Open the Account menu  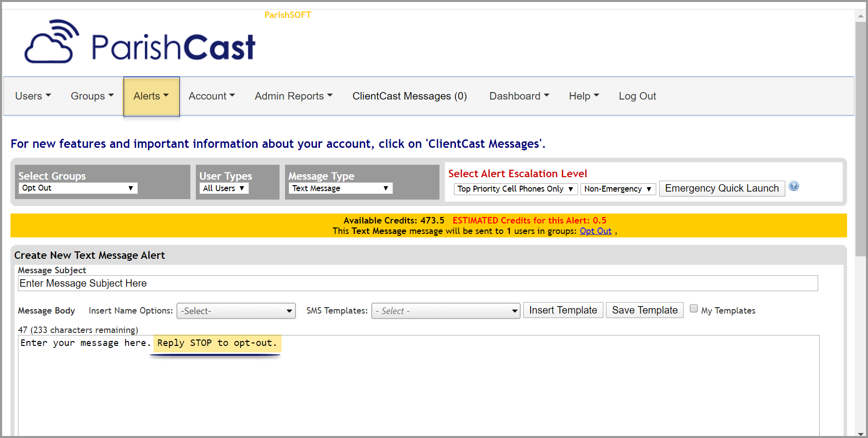click(x=212, y=96)
